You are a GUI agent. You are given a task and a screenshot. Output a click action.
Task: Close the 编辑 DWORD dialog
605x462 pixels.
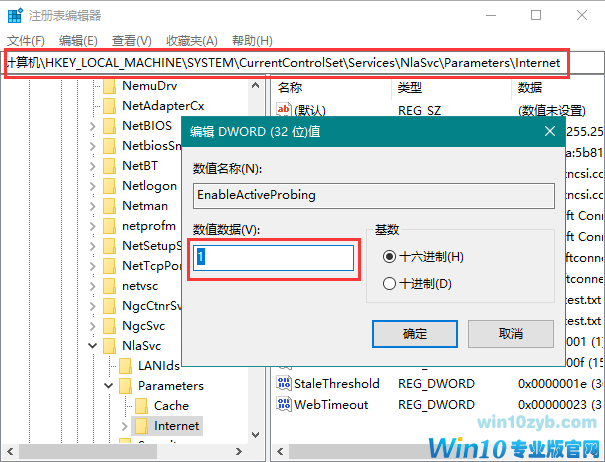pos(550,132)
